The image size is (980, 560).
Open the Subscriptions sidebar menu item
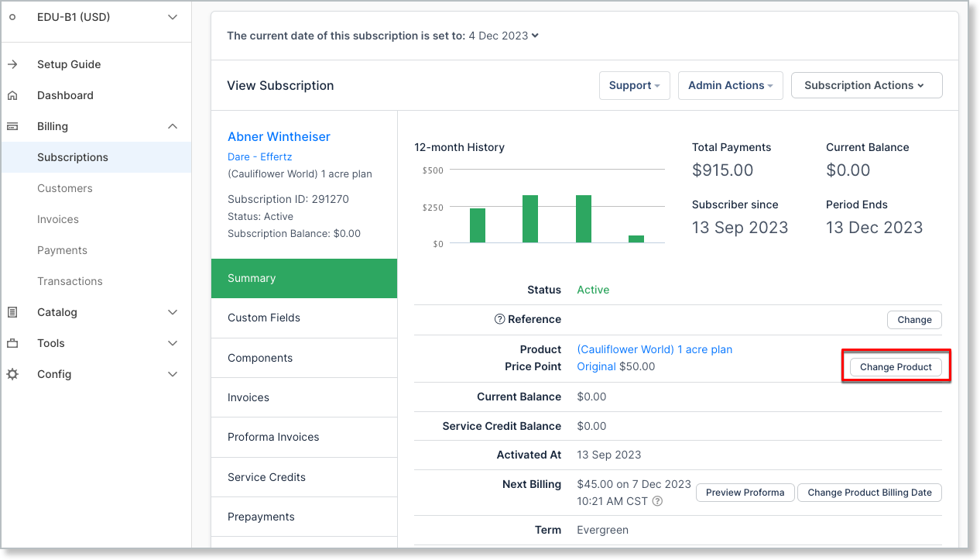73,156
